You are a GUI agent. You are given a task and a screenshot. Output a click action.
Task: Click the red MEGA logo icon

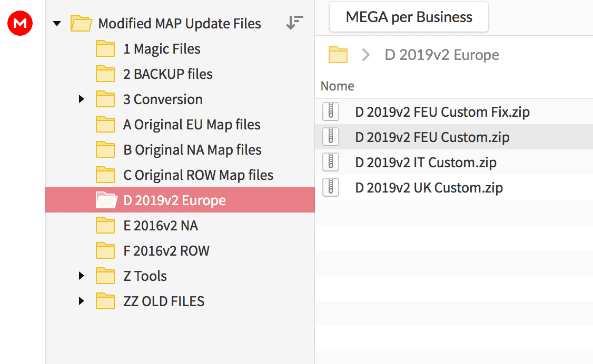20,23
